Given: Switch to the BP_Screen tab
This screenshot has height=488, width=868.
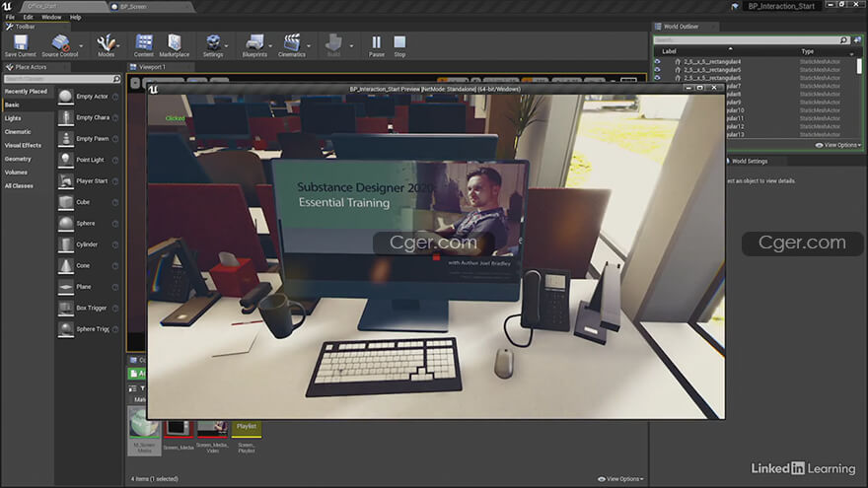Looking at the screenshot, I should (x=133, y=7).
